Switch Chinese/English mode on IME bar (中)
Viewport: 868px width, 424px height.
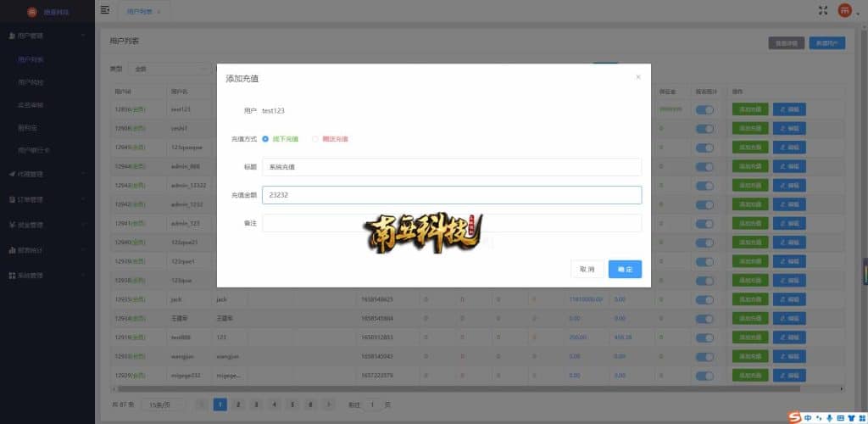pyautogui.click(x=809, y=417)
